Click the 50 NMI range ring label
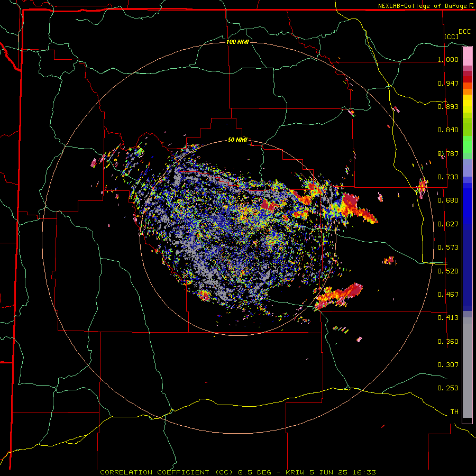 [x=237, y=140]
